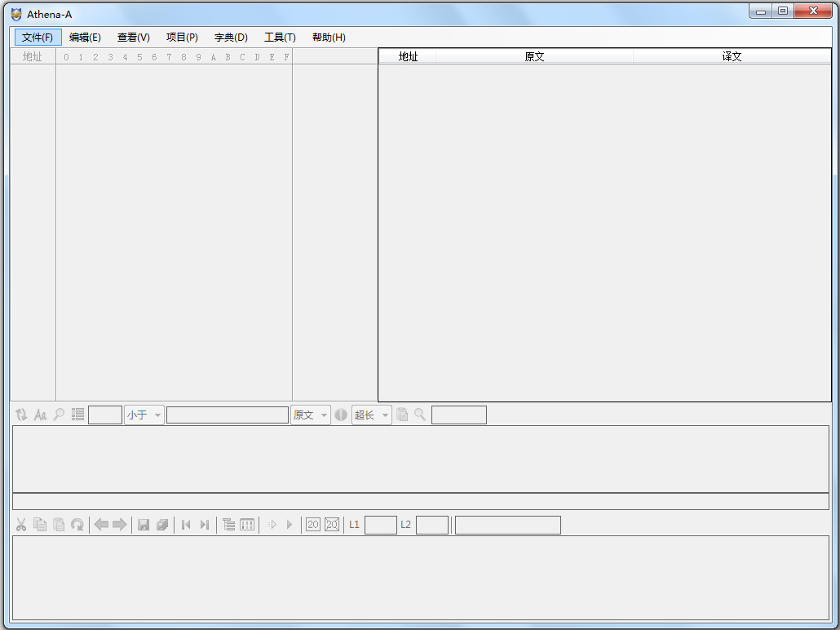Click the L1 length input field
This screenshot has width=840, height=630.
tap(380, 525)
